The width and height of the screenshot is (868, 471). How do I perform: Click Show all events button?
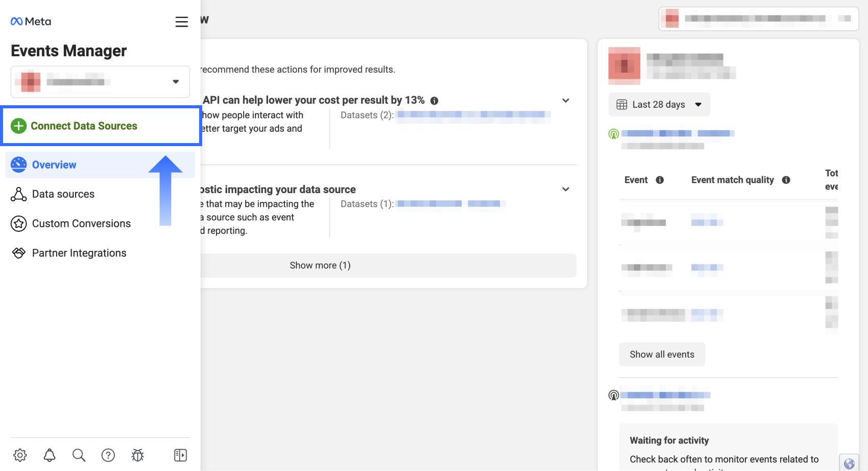662,355
